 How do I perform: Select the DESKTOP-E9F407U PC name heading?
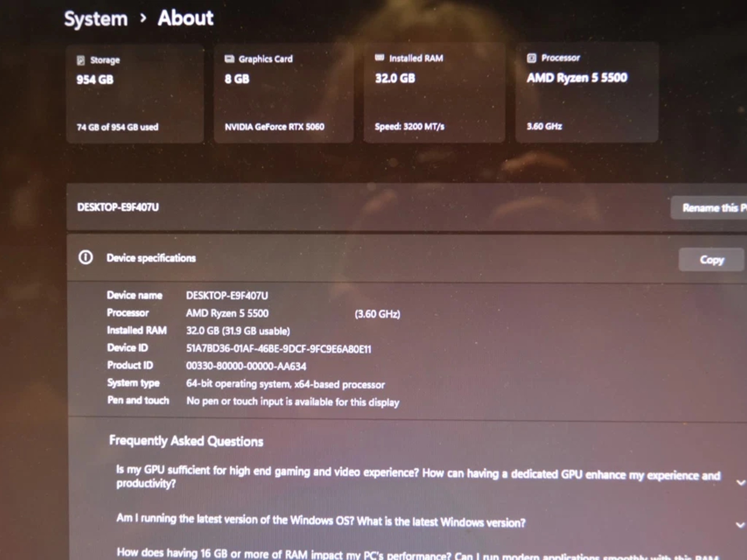pyautogui.click(x=118, y=207)
